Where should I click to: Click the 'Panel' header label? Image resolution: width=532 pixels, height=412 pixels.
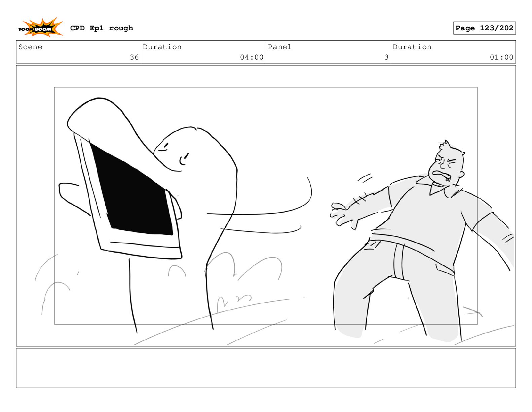tap(279, 47)
